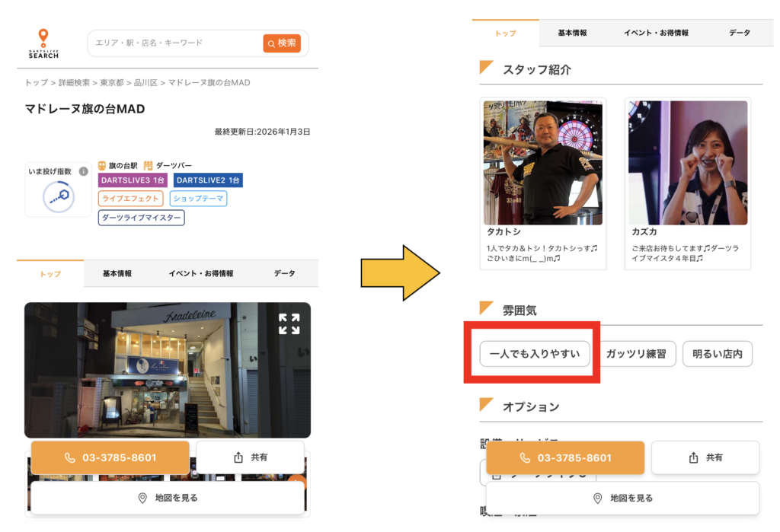Open staff photo of カズカ
The width and height of the screenshot is (780, 532).
(x=687, y=161)
